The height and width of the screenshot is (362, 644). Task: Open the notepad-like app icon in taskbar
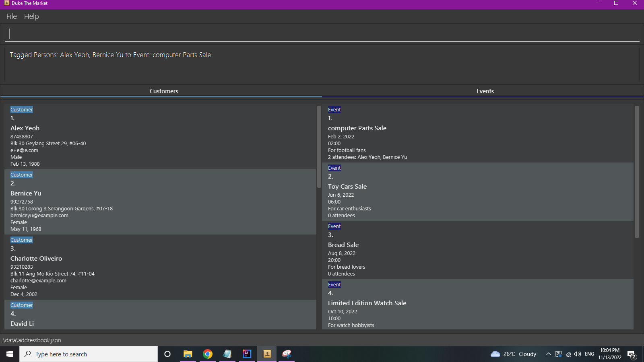tap(227, 354)
